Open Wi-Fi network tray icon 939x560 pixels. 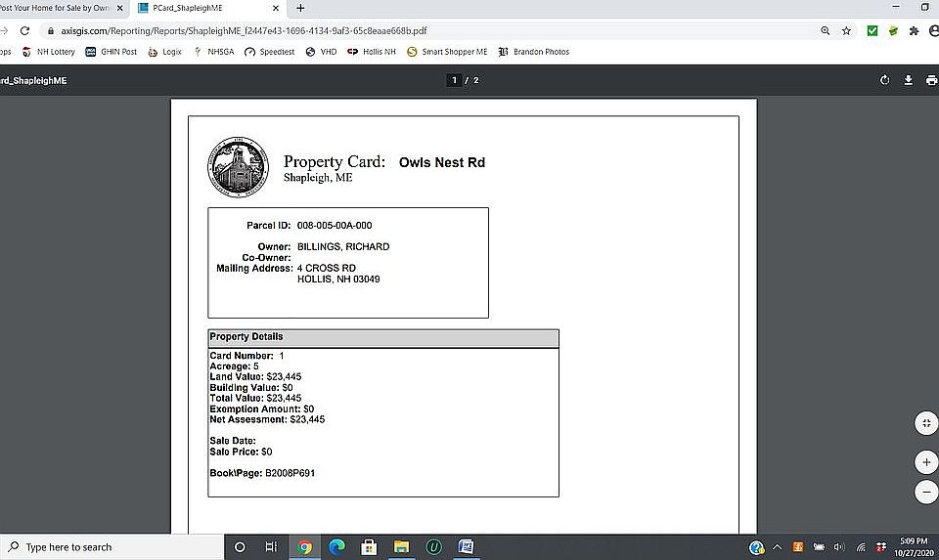point(861,547)
